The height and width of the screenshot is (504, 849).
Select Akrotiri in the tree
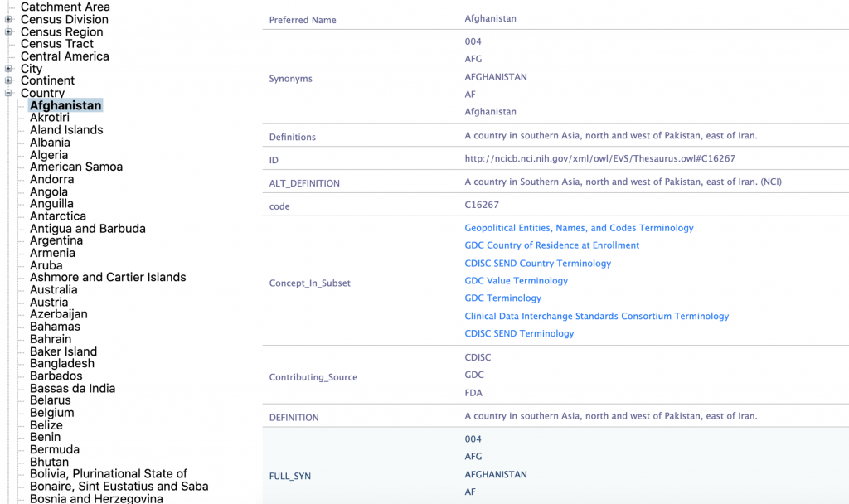point(50,118)
